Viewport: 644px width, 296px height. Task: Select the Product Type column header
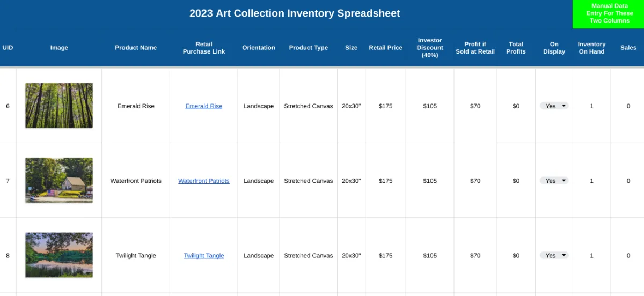click(x=308, y=48)
